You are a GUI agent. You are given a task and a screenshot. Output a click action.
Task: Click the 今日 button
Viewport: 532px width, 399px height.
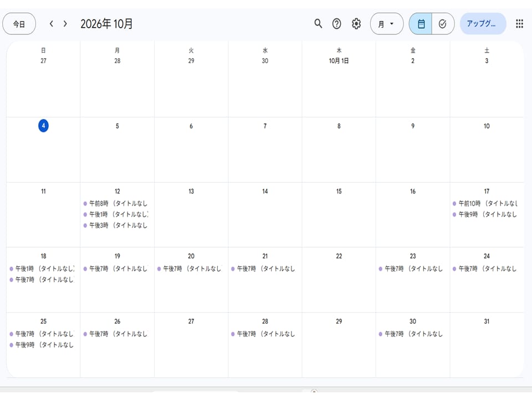19,24
